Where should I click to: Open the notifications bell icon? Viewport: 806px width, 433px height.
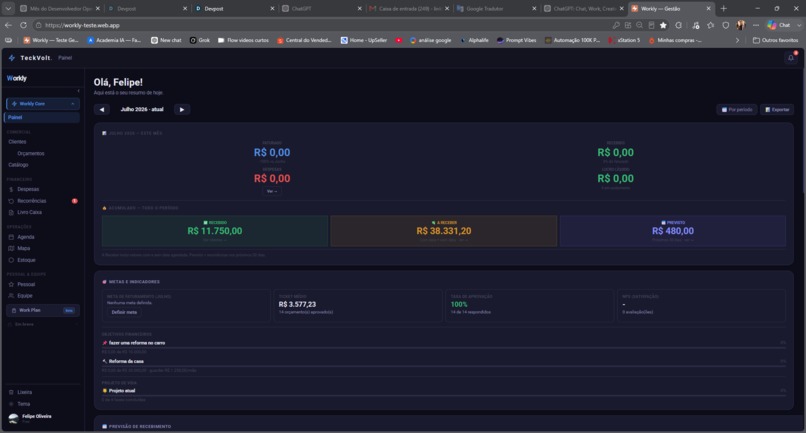[x=791, y=58]
